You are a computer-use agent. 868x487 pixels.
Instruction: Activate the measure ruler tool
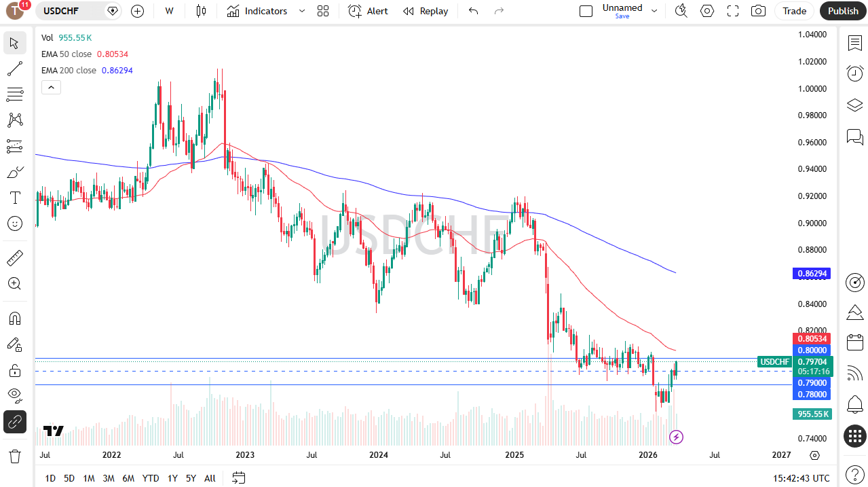tap(15, 257)
